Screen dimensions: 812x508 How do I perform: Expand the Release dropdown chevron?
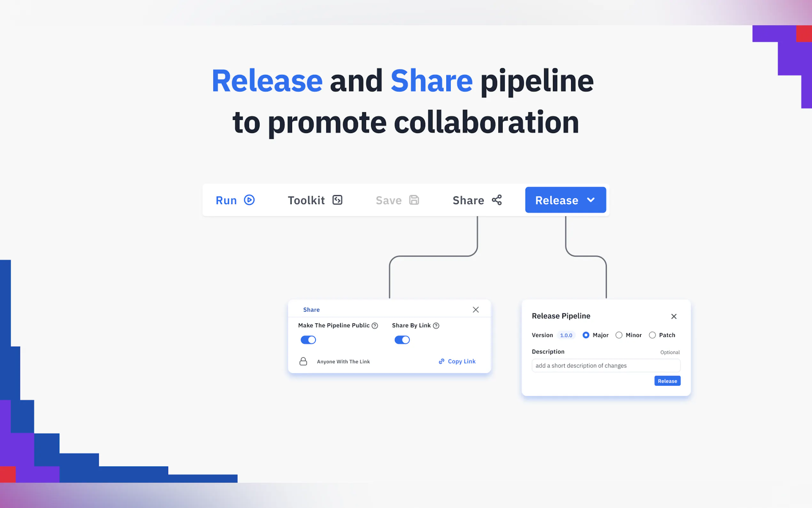(x=591, y=200)
